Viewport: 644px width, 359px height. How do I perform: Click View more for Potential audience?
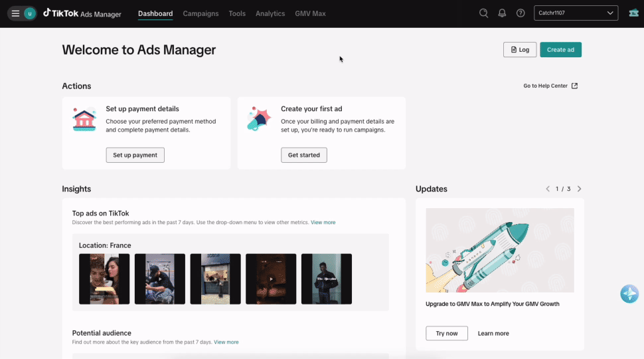pyautogui.click(x=226, y=342)
